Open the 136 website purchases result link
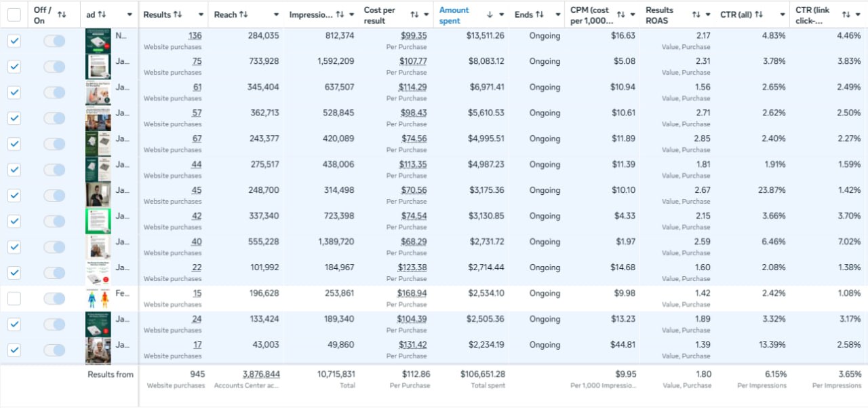The image size is (868, 408). coord(195,36)
